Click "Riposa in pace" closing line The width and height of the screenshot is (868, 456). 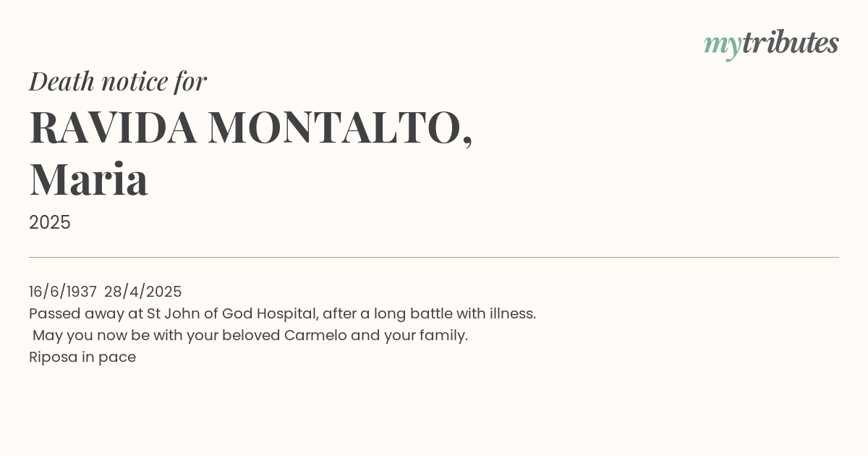tap(82, 358)
